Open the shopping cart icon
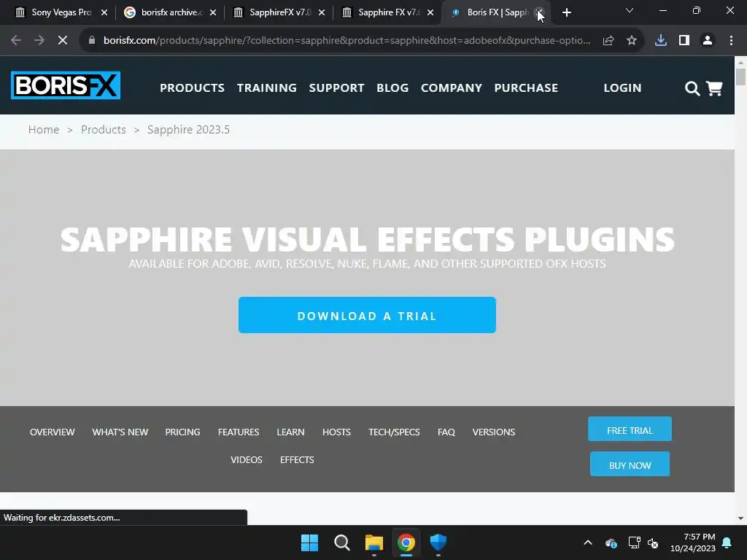 click(714, 88)
